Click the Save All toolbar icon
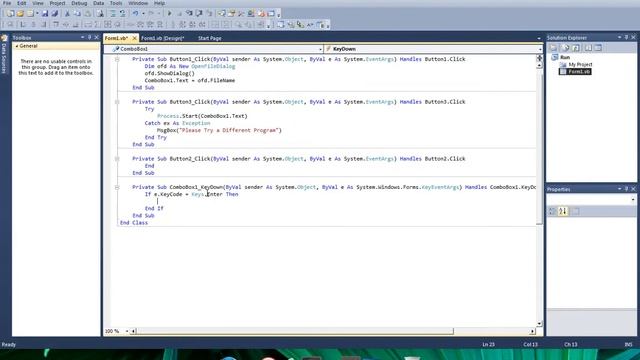 pyautogui.click(x=55, y=13)
